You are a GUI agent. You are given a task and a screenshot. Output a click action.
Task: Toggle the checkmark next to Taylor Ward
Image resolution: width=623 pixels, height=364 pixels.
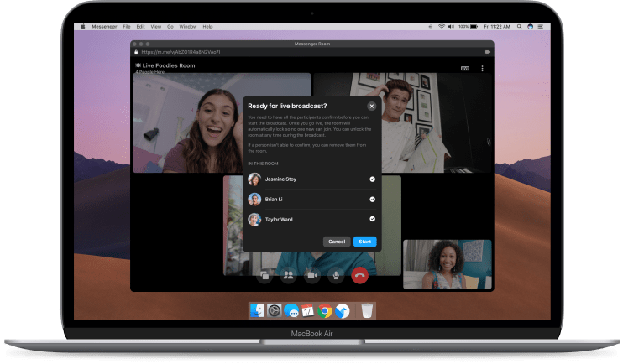click(372, 219)
